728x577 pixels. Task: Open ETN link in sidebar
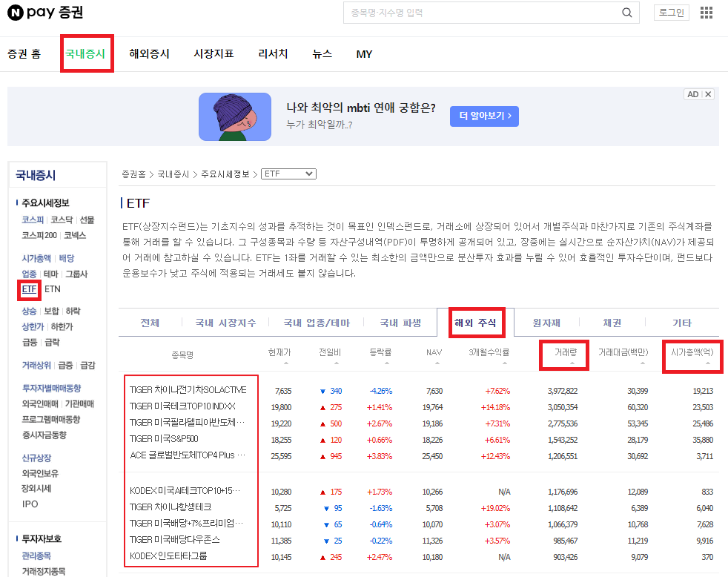pyautogui.click(x=53, y=289)
